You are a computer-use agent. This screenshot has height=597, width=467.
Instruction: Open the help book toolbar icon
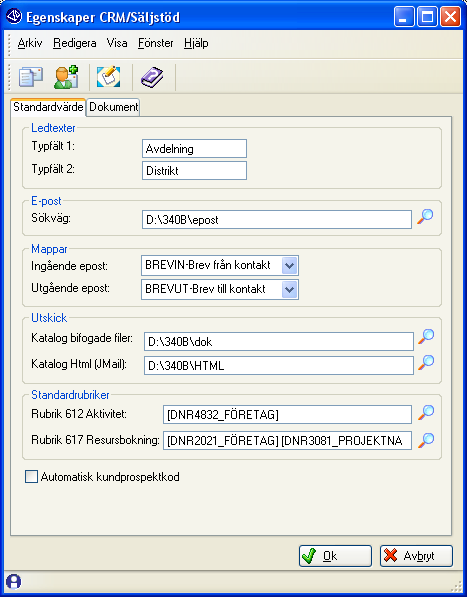pos(152,77)
